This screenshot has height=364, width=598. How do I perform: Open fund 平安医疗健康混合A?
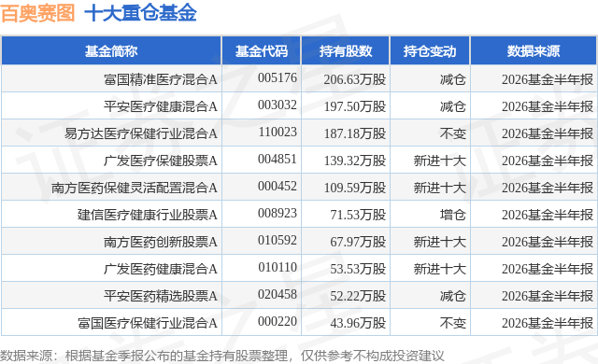(161, 106)
